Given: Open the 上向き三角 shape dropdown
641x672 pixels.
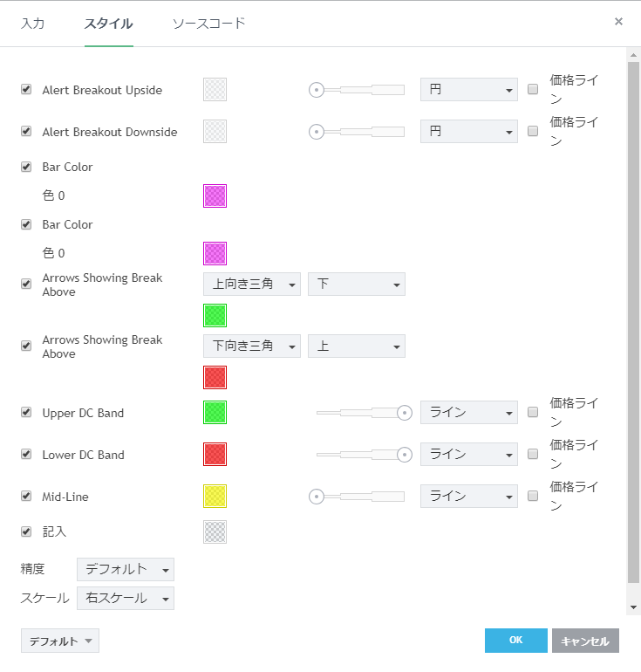Looking at the screenshot, I should (251, 285).
